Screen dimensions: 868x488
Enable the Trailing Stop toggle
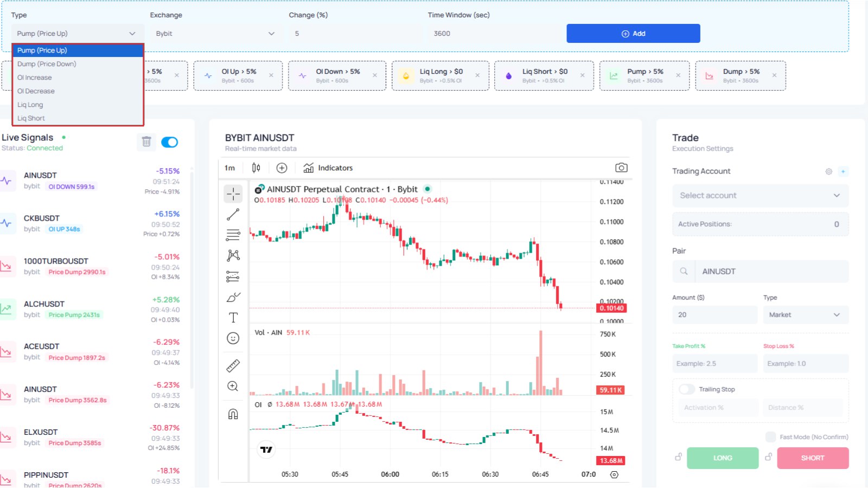click(x=687, y=389)
